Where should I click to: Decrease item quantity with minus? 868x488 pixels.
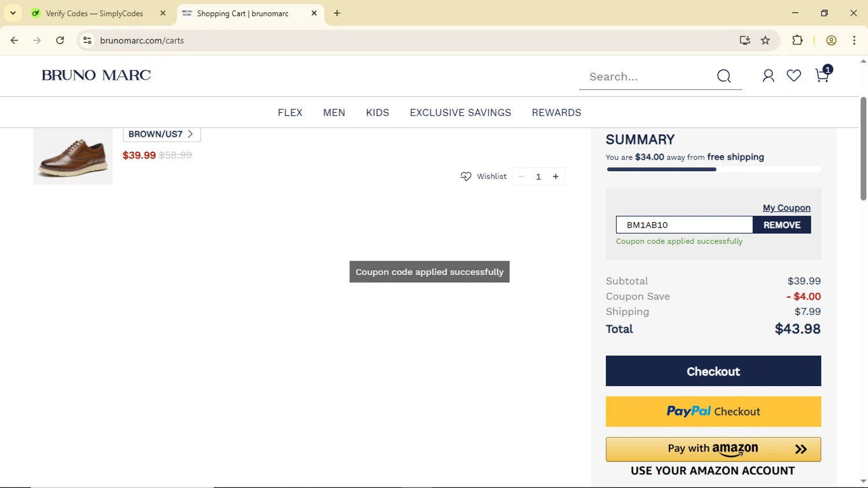coord(521,177)
